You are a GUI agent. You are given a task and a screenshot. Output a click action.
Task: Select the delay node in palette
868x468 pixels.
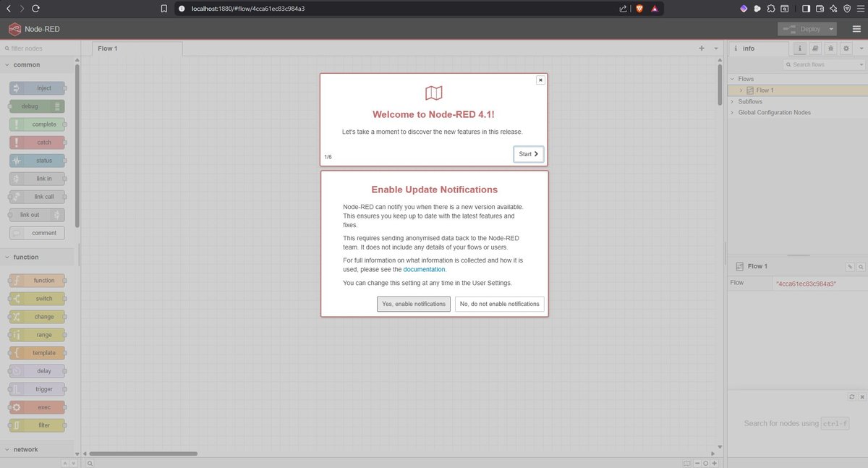click(37, 371)
